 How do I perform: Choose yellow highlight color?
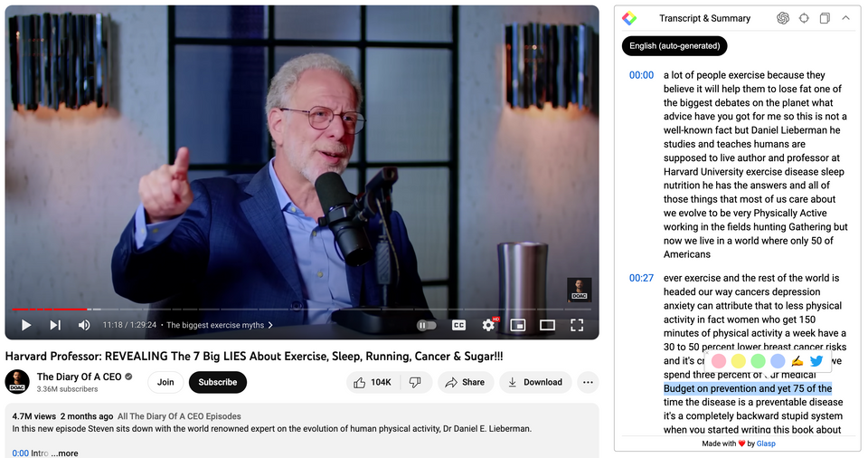point(739,361)
